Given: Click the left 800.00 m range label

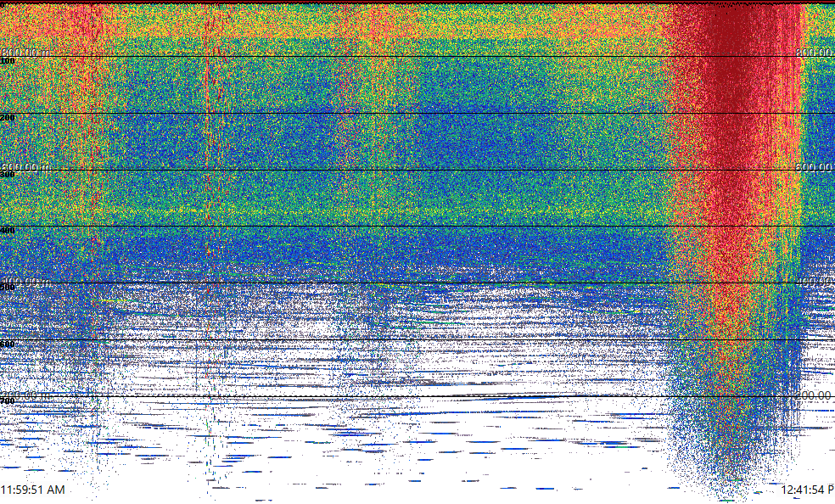Looking at the screenshot, I should point(25,52).
